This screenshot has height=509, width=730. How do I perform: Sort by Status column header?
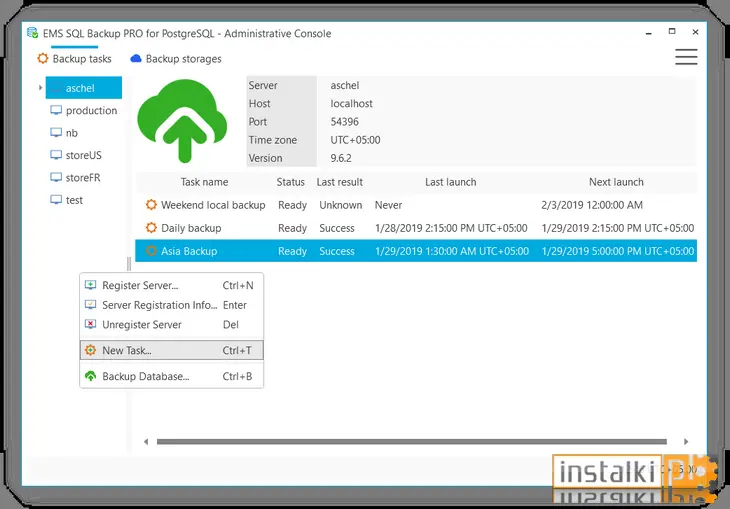coord(291,182)
